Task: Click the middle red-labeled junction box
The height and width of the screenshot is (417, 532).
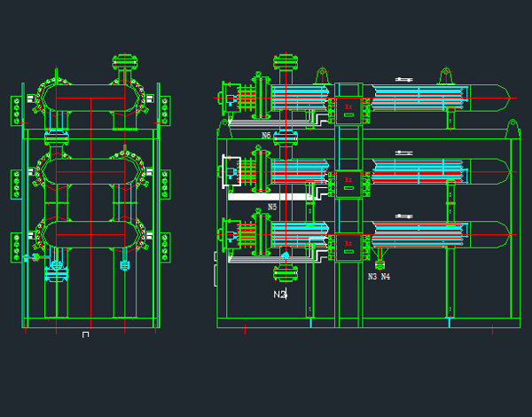Action: 348,181
